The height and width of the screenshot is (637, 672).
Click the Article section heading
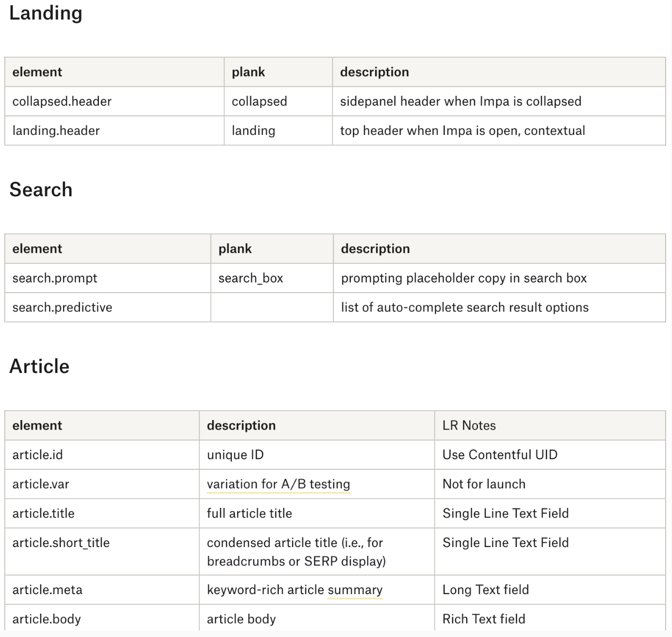40,367
